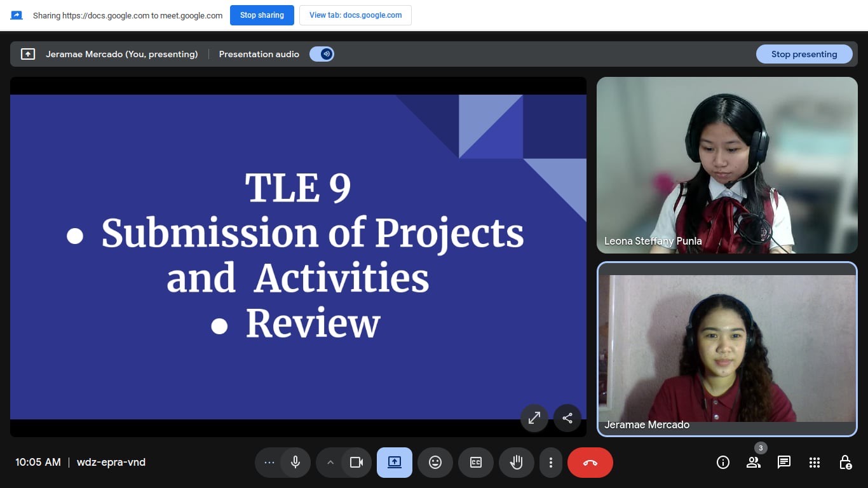Image resolution: width=868 pixels, height=488 pixels.
Task: Turn on closed captions
Action: pos(476,463)
